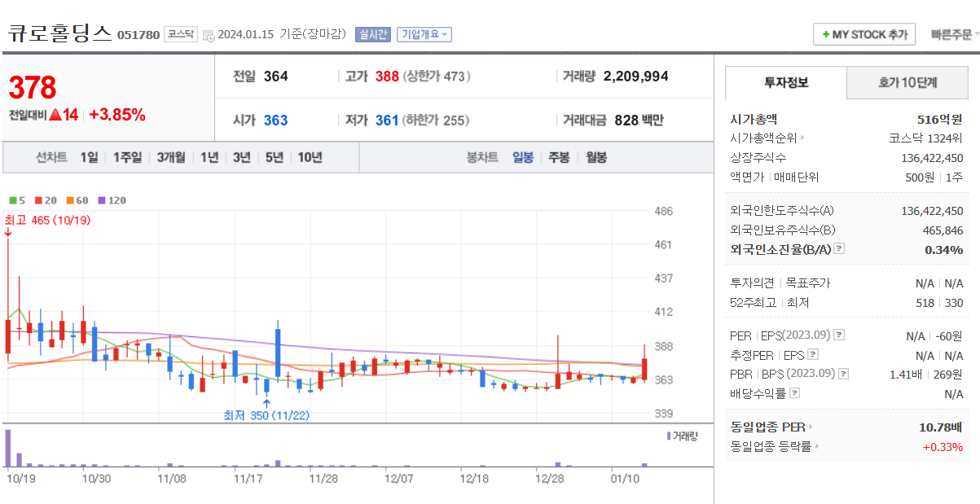Click the calendar icon before the date
Screen dimensions: 980x504
point(209,35)
